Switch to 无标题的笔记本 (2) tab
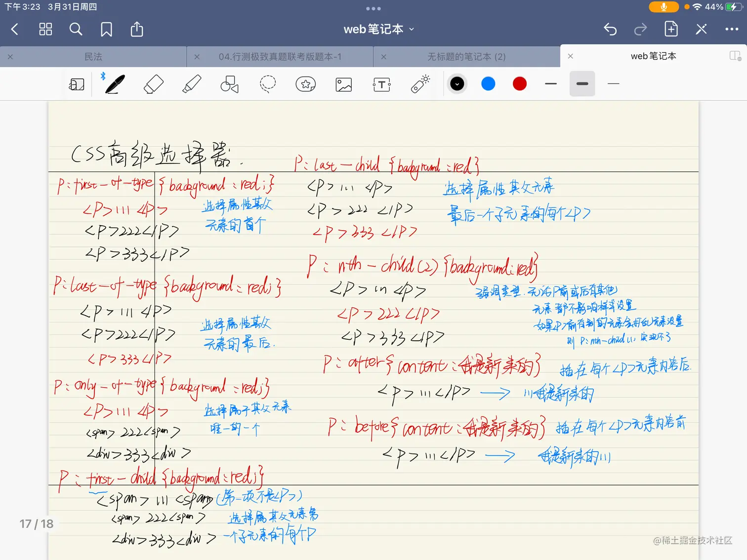The width and height of the screenshot is (747, 560). tap(466, 57)
